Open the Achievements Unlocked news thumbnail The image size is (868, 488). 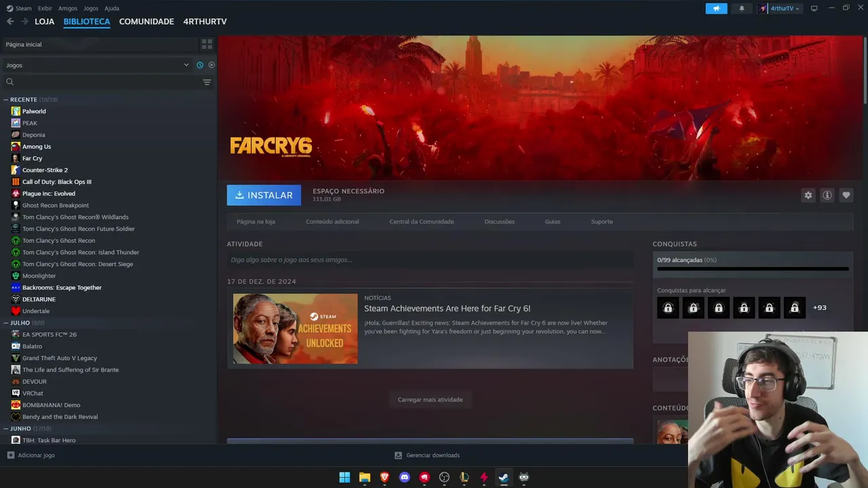point(296,329)
